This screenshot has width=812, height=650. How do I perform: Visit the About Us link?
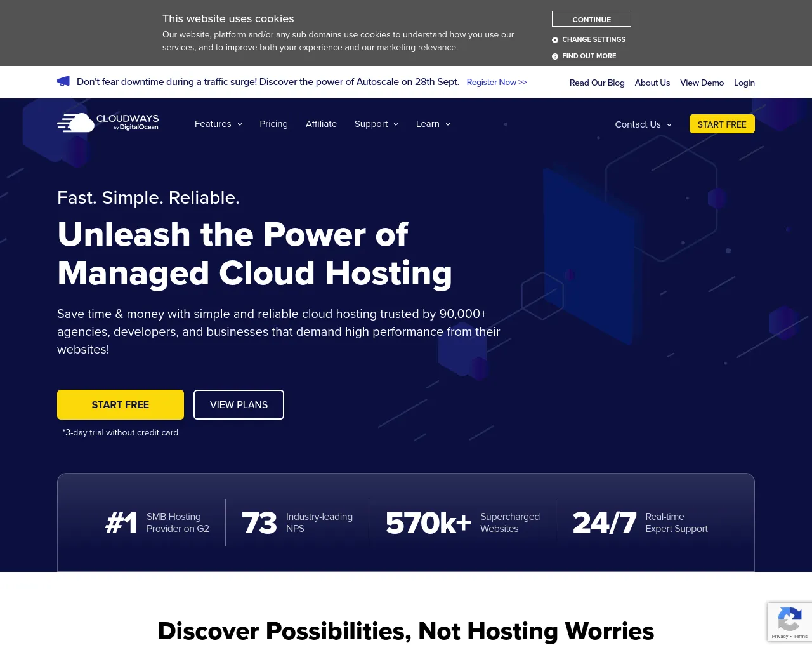tap(652, 83)
